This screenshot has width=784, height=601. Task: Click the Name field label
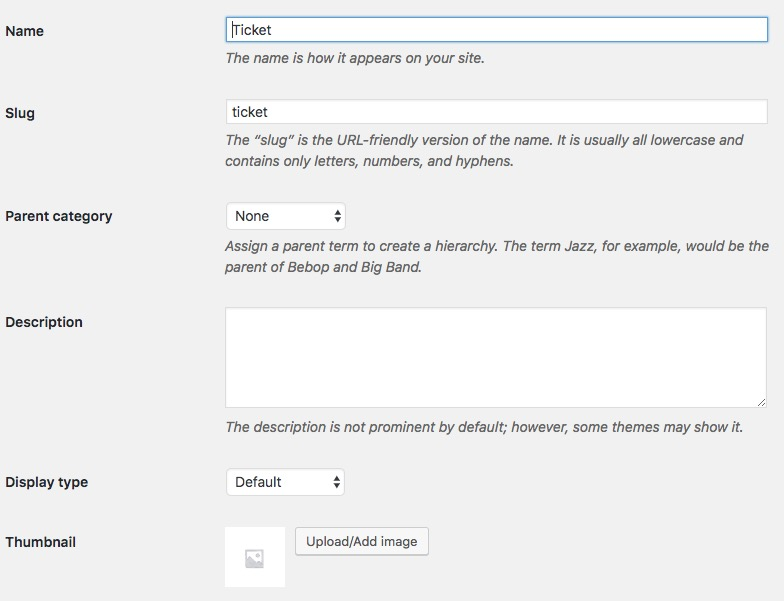coord(25,31)
